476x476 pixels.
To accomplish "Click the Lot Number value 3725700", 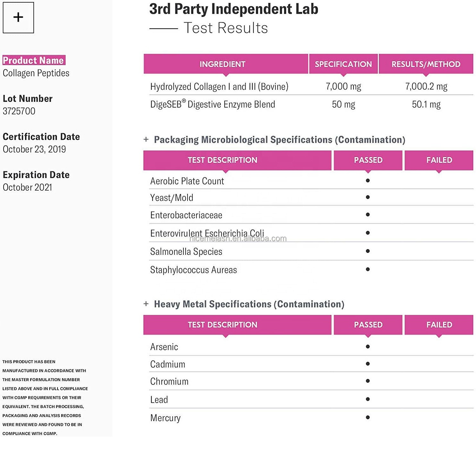I will point(19,111).
